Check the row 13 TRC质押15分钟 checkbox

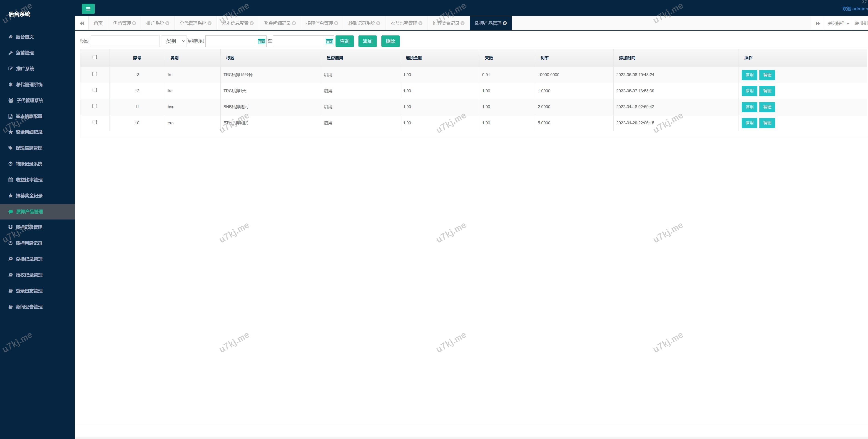point(95,74)
